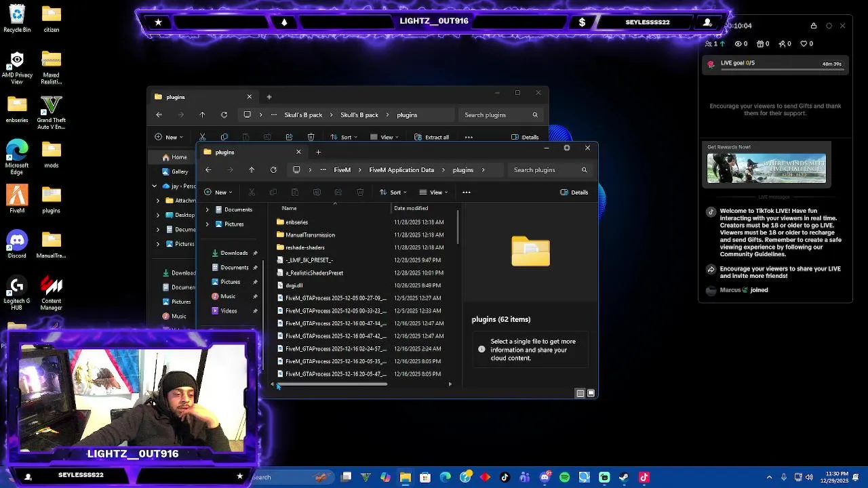Open Microsoft Edge desktop shortcut
This screenshot has width=868, height=488.
click(17, 155)
